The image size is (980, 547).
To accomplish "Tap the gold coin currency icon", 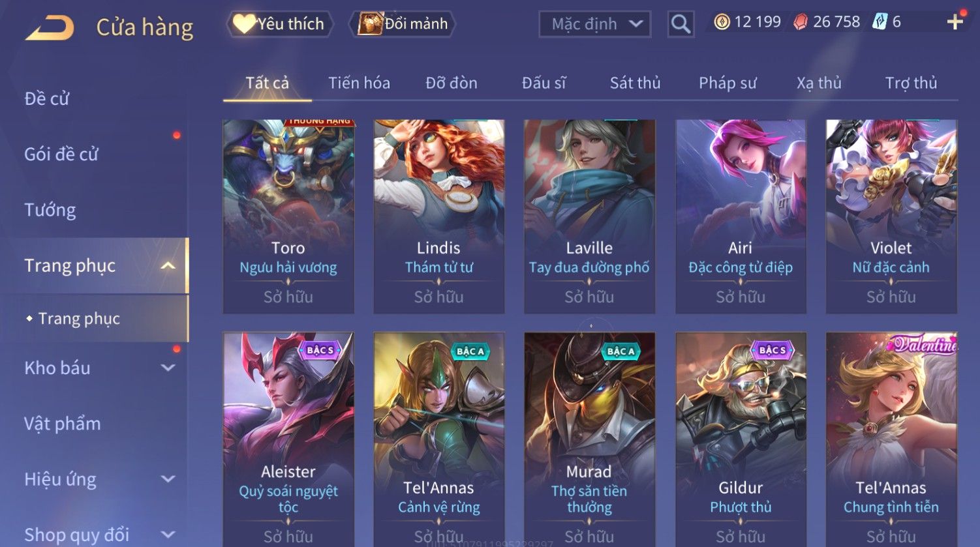I will 722,22.
